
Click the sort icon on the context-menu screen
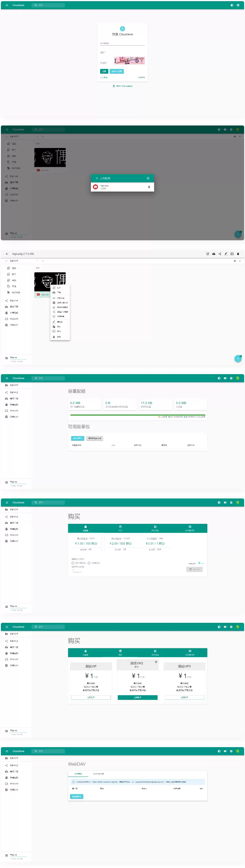point(240,261)
